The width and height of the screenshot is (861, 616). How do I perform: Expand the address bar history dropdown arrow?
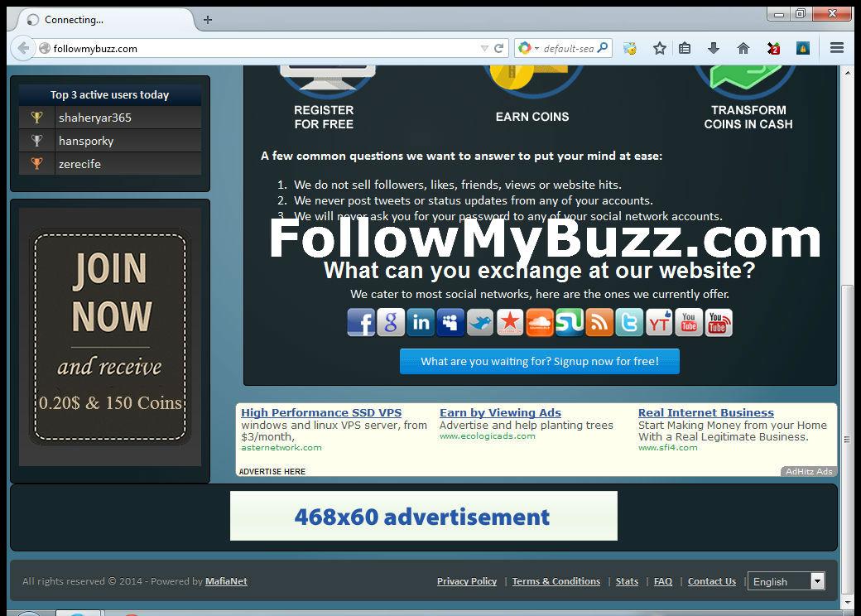click(485, 48)
